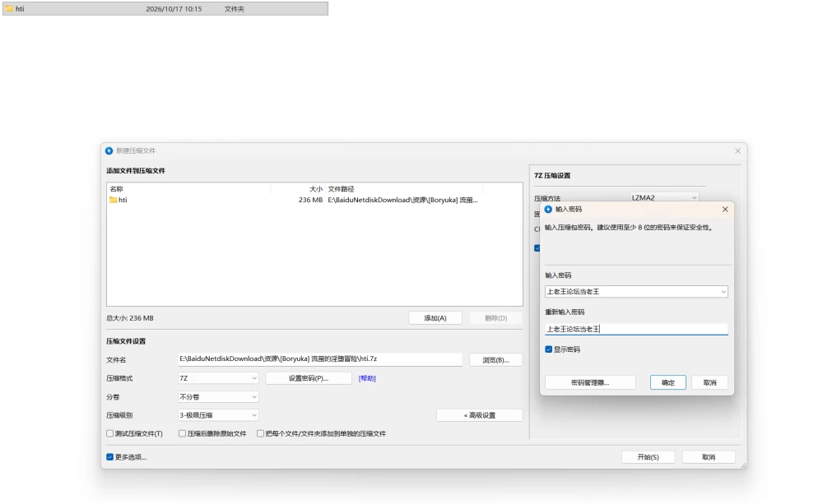Check 压缩后删除原始文件 option

pos(182,434)
